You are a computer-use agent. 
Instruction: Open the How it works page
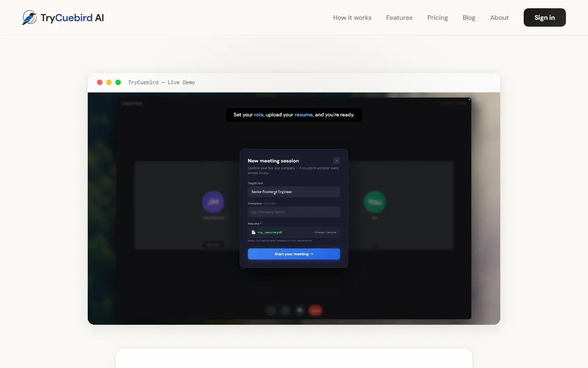click(352, 17)
